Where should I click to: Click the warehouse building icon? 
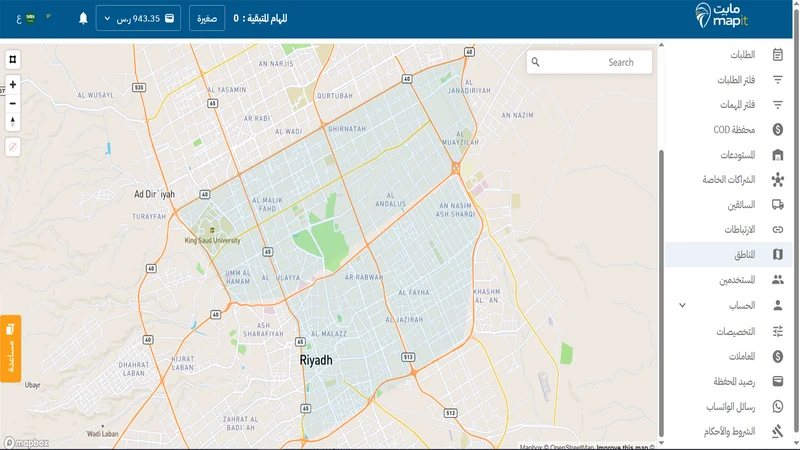coord(778,155)
